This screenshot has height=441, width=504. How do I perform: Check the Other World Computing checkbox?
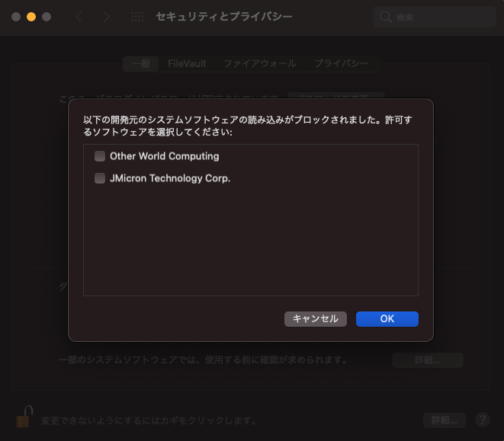(100, 156)
